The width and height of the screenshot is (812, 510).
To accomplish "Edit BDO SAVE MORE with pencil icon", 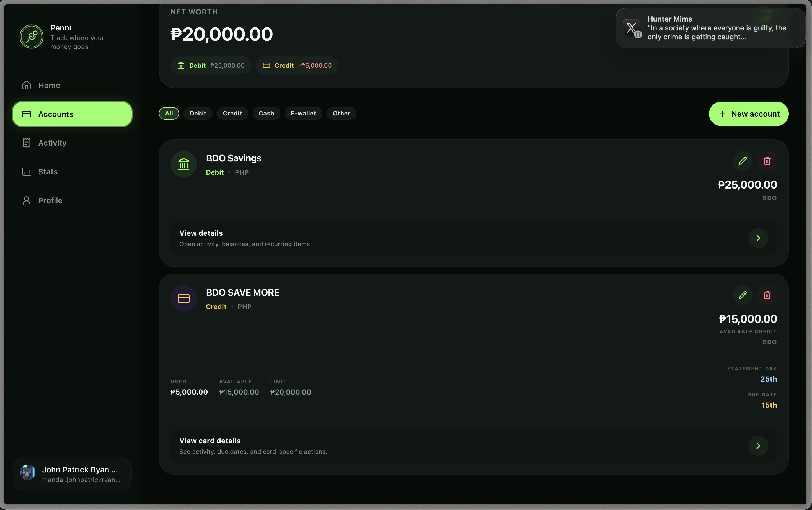I will [743, 295].
